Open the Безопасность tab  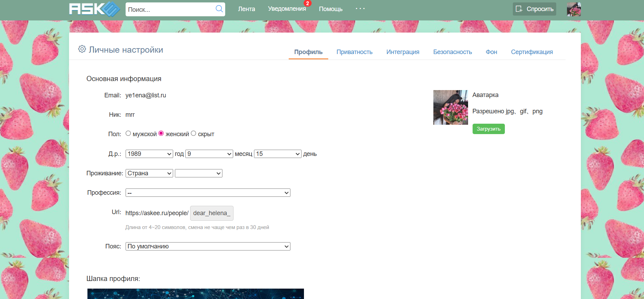(452, 52)
